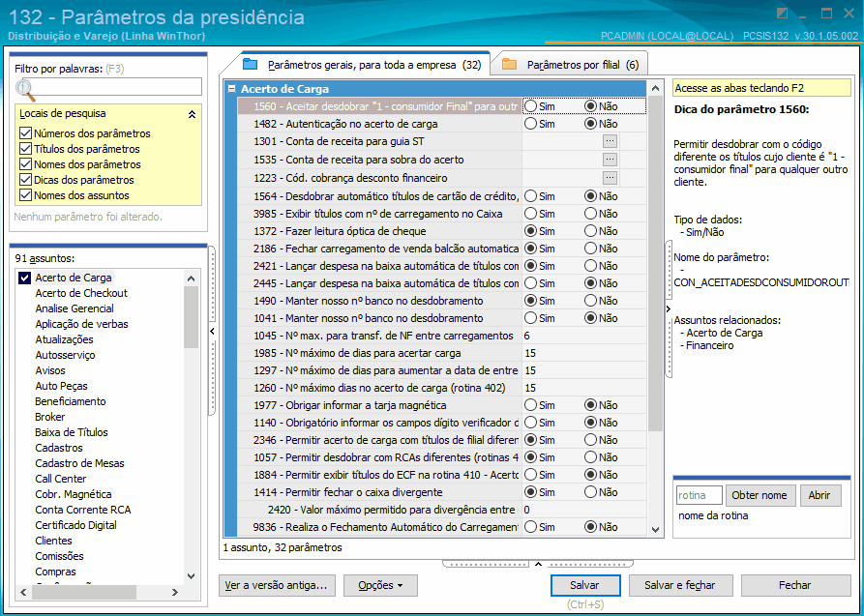Click subjects list horizontal scroll left arrow
The height and width of the screenshot is (616, 864).
[x=23, y=592]
